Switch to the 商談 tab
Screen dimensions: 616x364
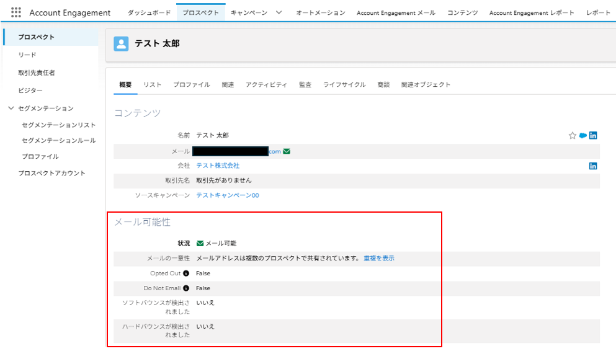[x=383, y=84]
